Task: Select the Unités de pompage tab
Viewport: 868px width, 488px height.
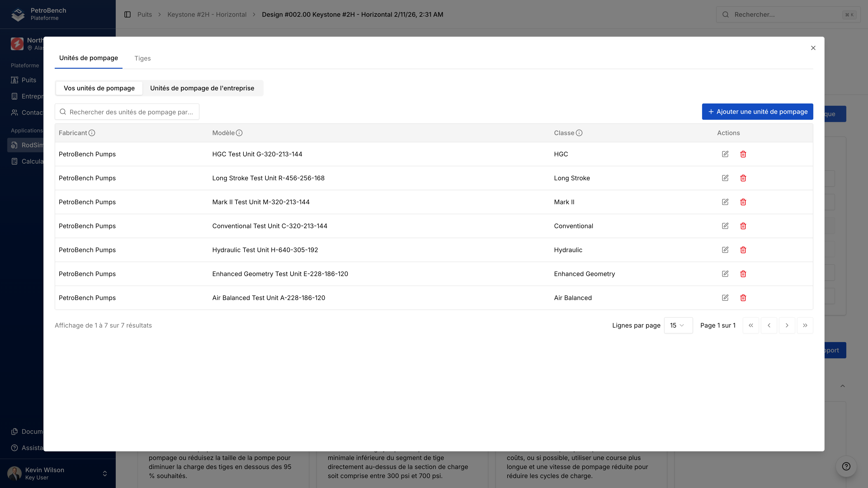Action: [88, 58]
